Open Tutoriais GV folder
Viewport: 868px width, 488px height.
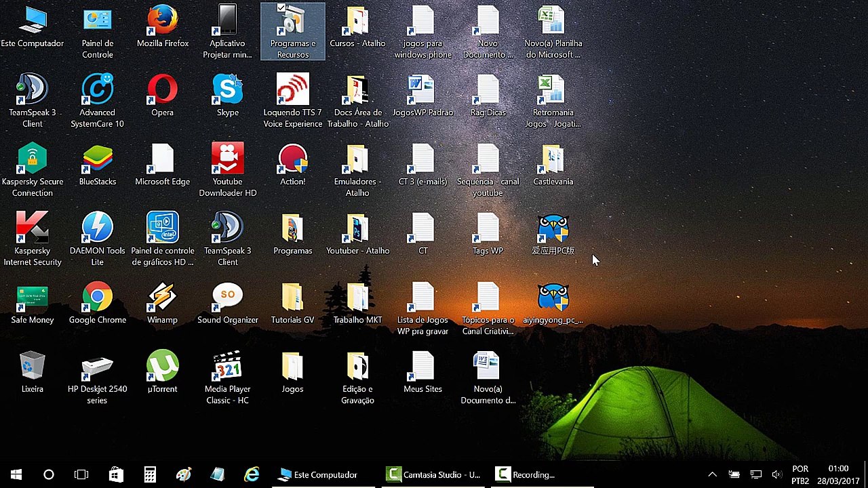coord(292,304)
